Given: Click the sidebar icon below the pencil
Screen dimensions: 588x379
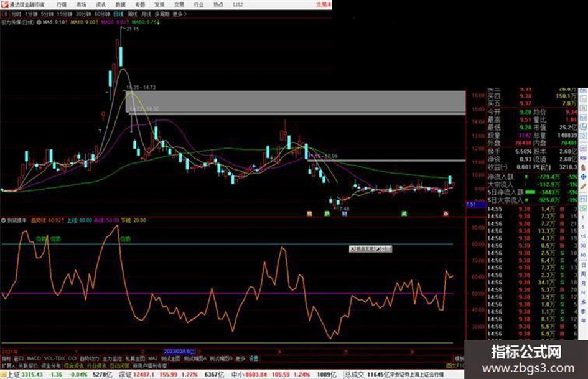Looking at the screenshot, I should coord(583,199).
